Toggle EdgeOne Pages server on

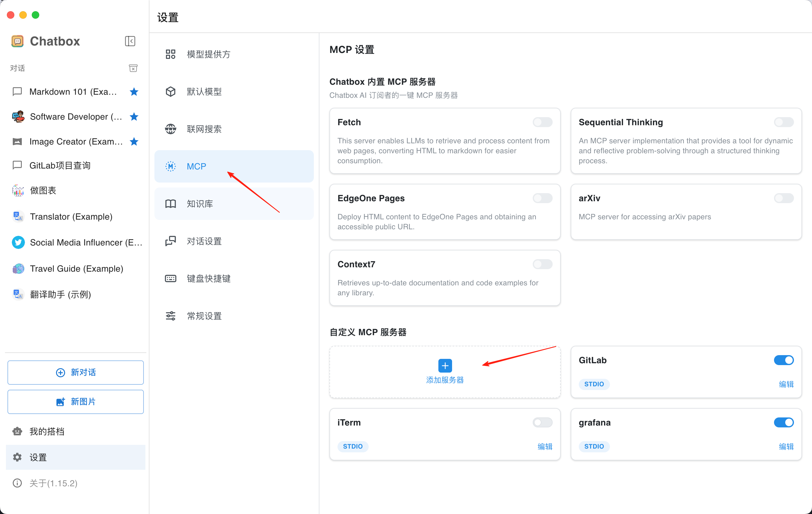(x=542, y=198)
